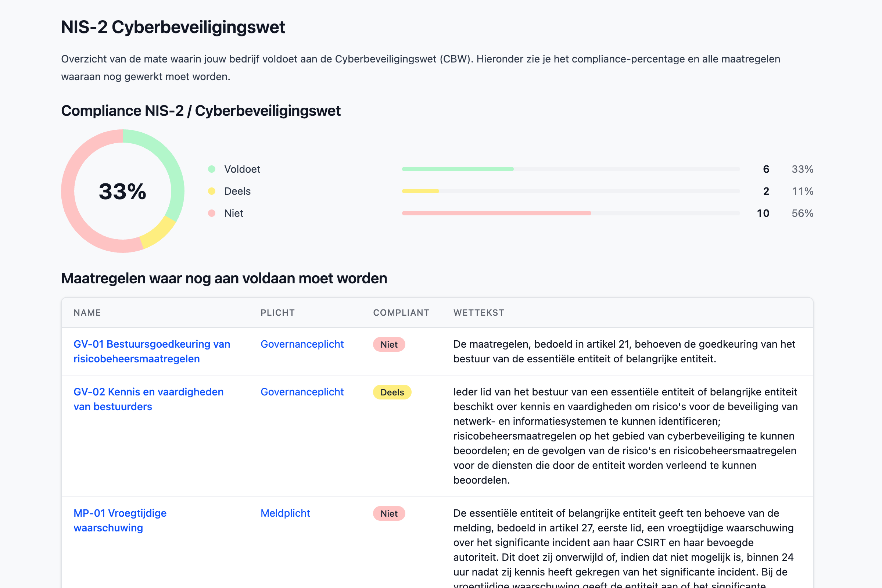Click the yellow Deels progress bar
Screen dimensions: 882x588
coord(571,191)
